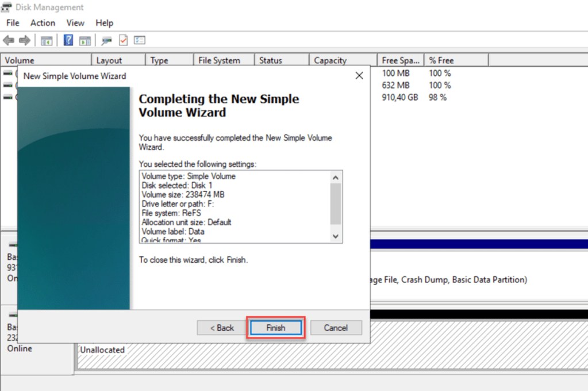The width and height of the screenshot is (588, 391).
Task: Go back with the Back button
Action: coord(222,328)
